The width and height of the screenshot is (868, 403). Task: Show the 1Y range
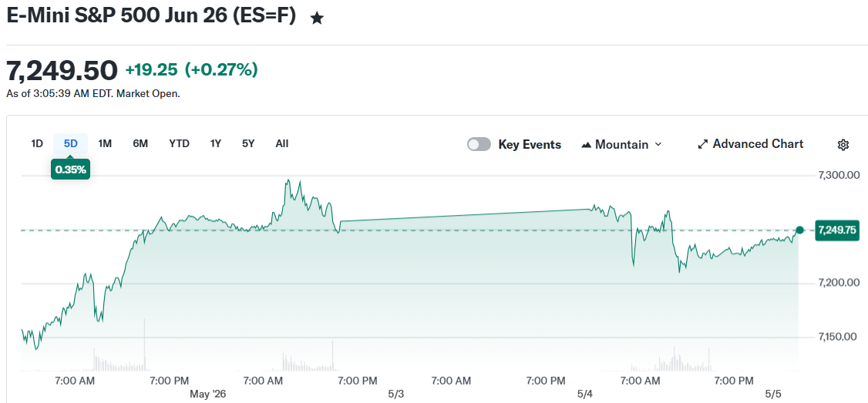216,144
